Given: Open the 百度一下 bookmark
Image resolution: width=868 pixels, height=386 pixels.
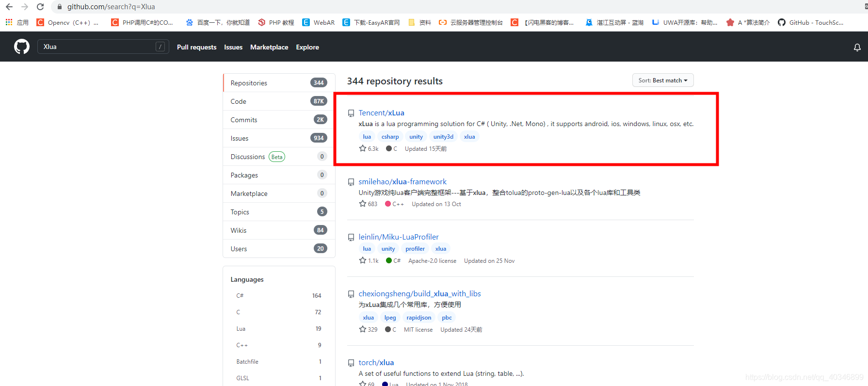Looking at the screenshot, I should point(218,22).
